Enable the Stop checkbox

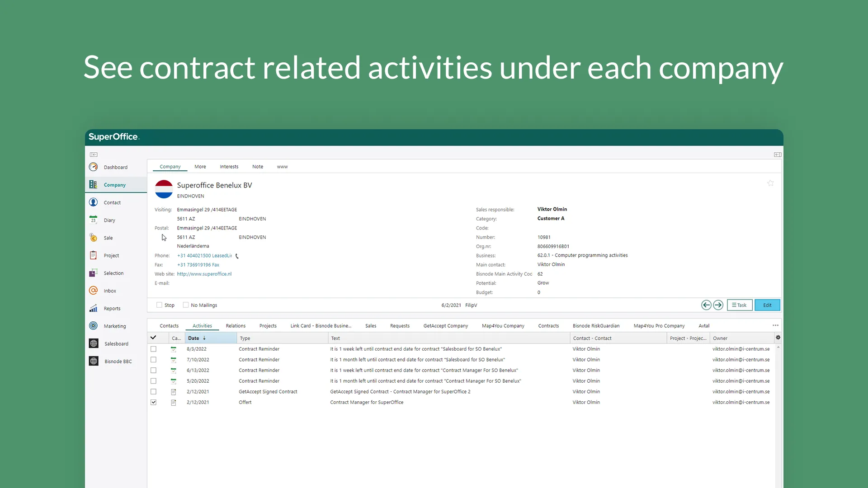click(159, 305)
